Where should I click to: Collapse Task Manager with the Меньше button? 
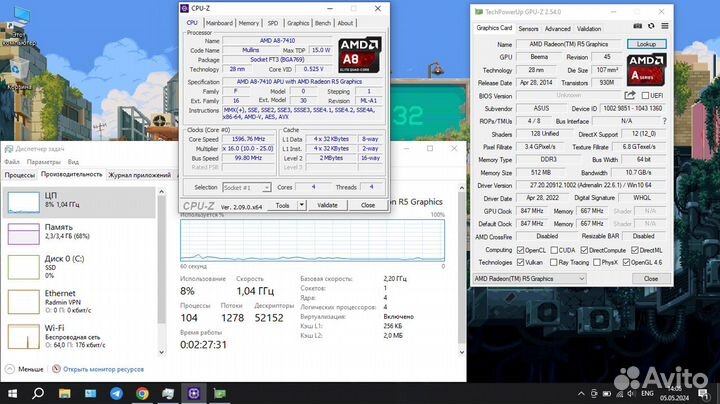(x=25, y=369)
